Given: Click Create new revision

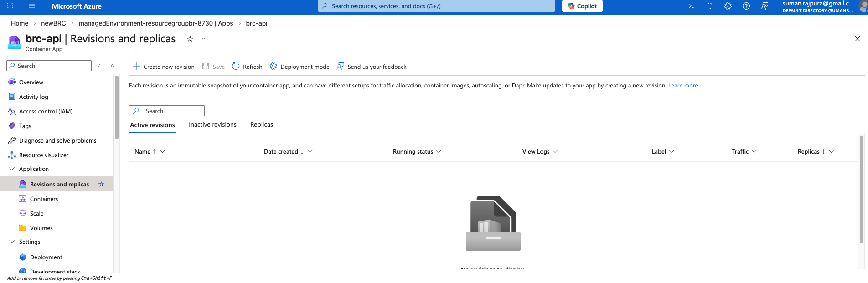Looking at the screenshot, I should [x=164, y=67].
